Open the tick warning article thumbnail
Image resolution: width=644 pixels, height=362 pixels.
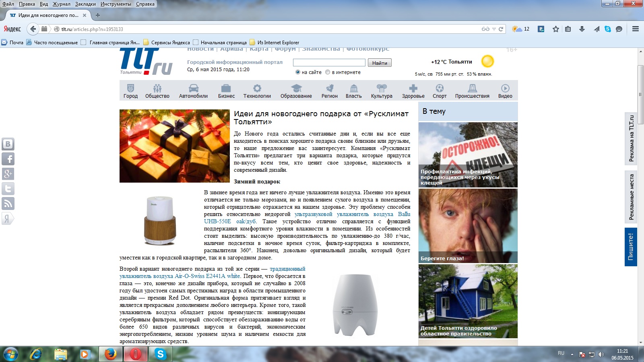click(468, 155)
